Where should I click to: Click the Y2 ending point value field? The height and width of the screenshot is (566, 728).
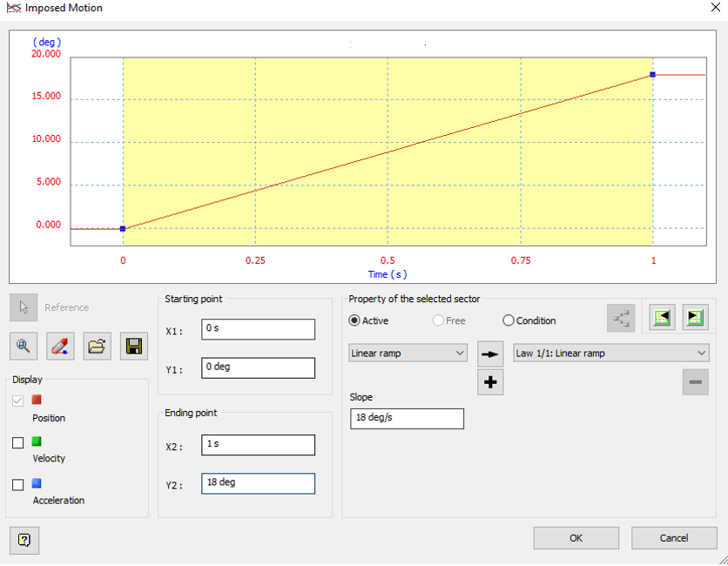click(258, 483)
